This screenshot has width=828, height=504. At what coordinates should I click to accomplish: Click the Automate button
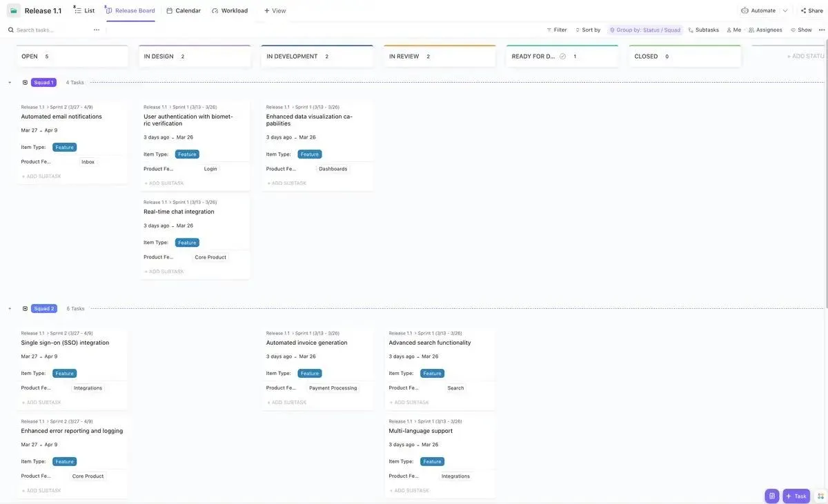point(758,10)
